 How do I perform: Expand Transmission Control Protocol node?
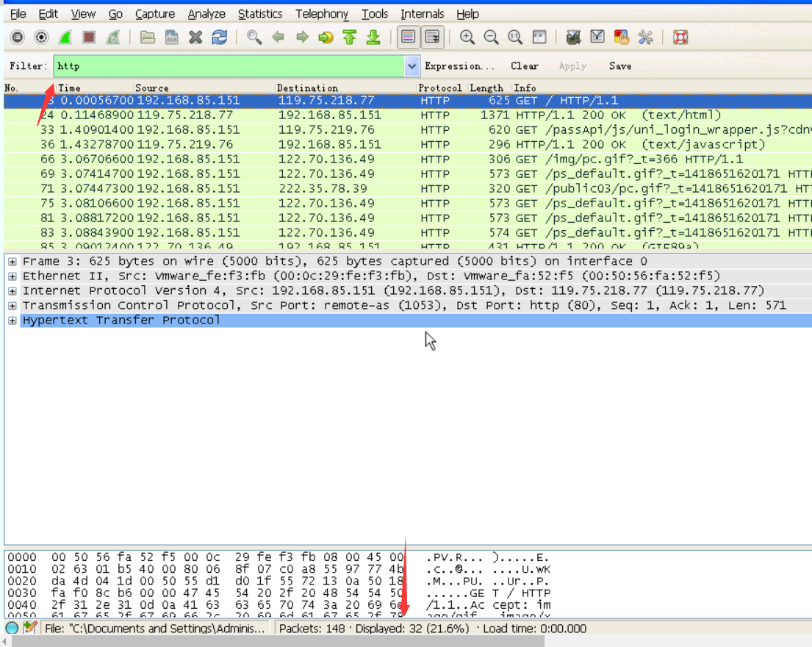pyautogui.click(x=12, y=306)
